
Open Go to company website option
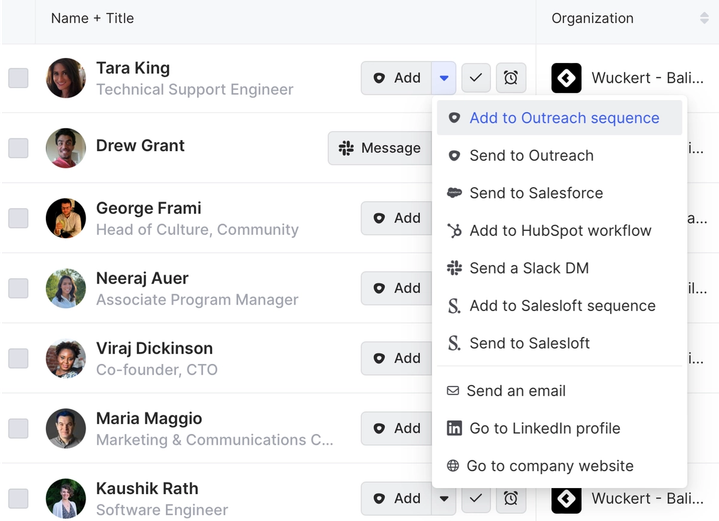(x=549, y=466)
